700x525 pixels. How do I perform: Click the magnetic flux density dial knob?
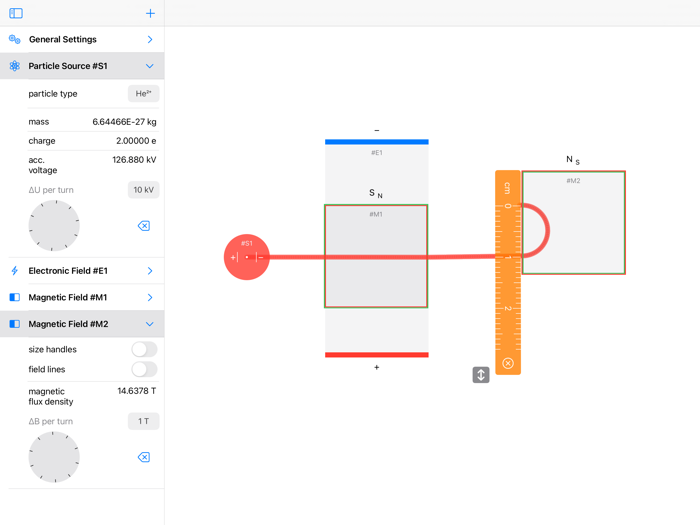[54, 457]
